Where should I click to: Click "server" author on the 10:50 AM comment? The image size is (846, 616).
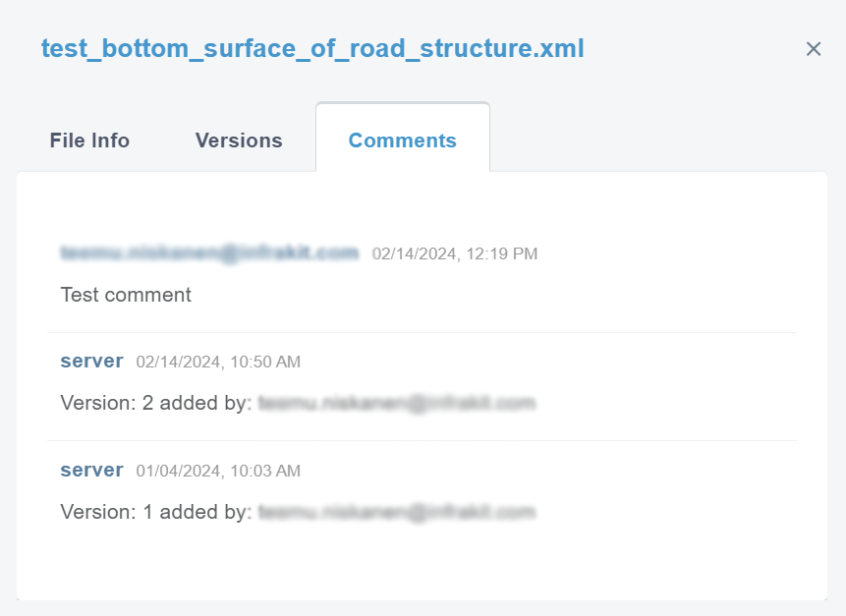(x=91, y=362)
